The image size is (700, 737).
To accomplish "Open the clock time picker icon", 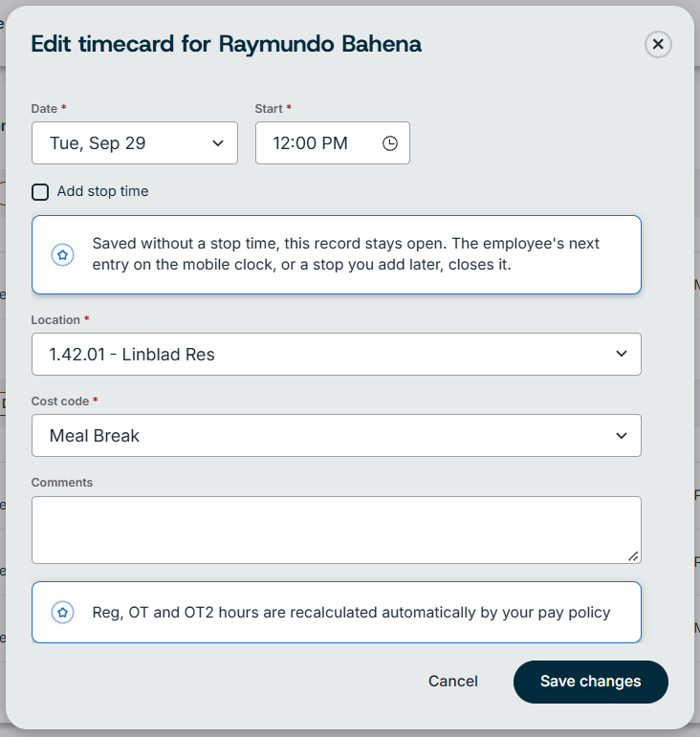I will (x=390, y=143).
